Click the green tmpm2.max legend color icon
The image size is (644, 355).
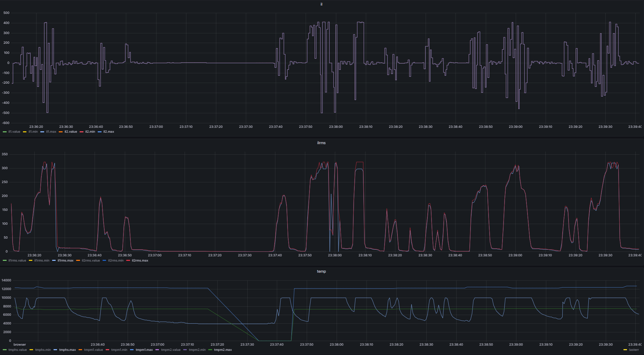tap(210, 350)
